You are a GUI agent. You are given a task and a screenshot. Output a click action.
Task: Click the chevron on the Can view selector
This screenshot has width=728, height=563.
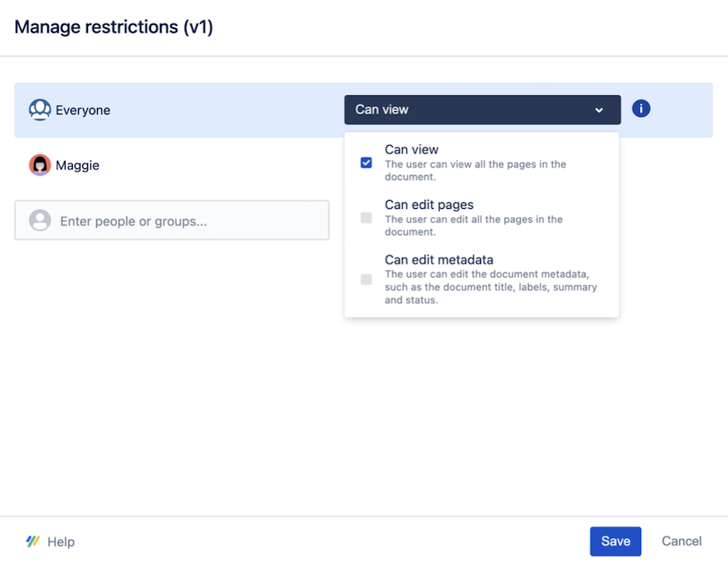tap(599, 109)
